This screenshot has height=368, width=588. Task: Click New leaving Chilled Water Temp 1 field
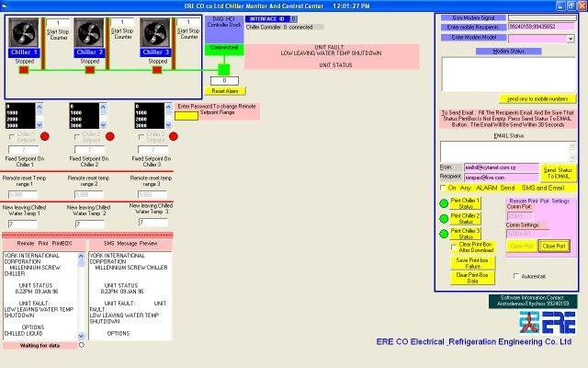[x=23, y=224]
